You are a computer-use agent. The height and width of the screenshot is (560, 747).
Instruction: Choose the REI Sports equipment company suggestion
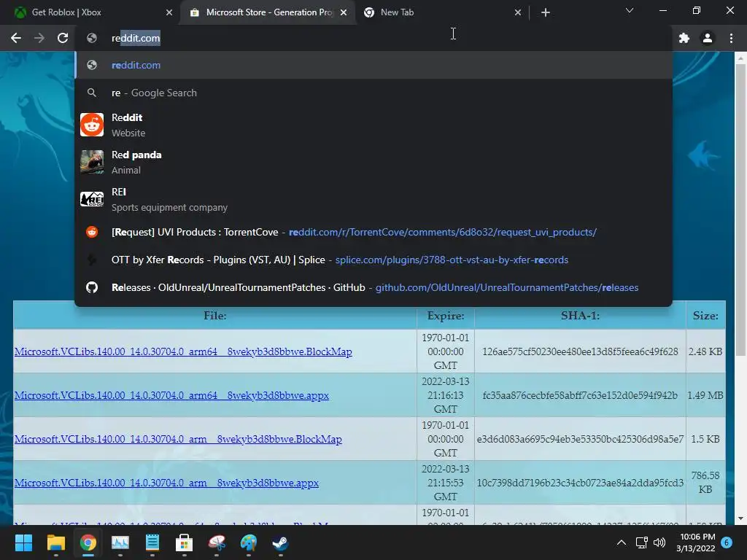[x=374, y=199]
